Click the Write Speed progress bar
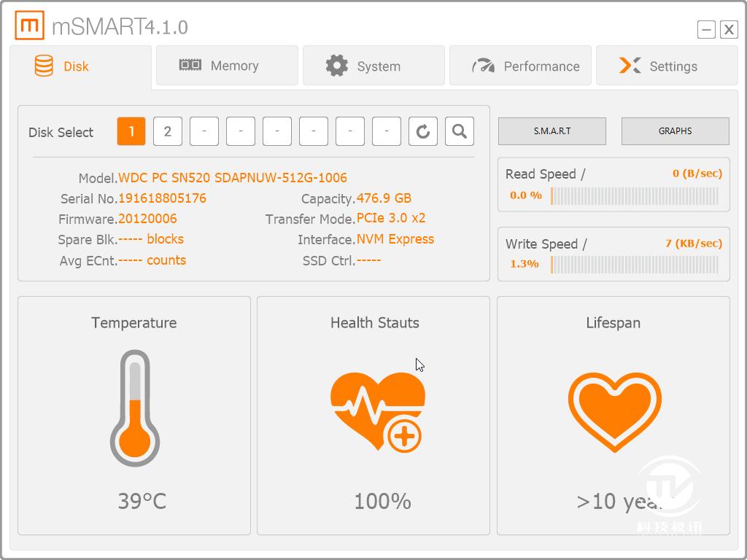This screenshot has width=747, height=560. pos(635,265)
